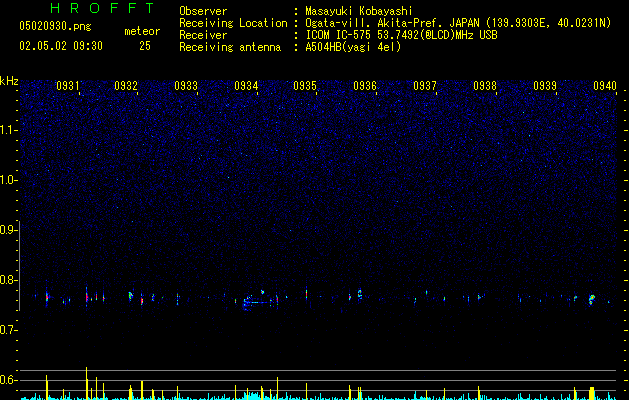This screenshot has width=629, height=400.
Task: Click the 0932 time marker
Action: (x=126, y=86)
